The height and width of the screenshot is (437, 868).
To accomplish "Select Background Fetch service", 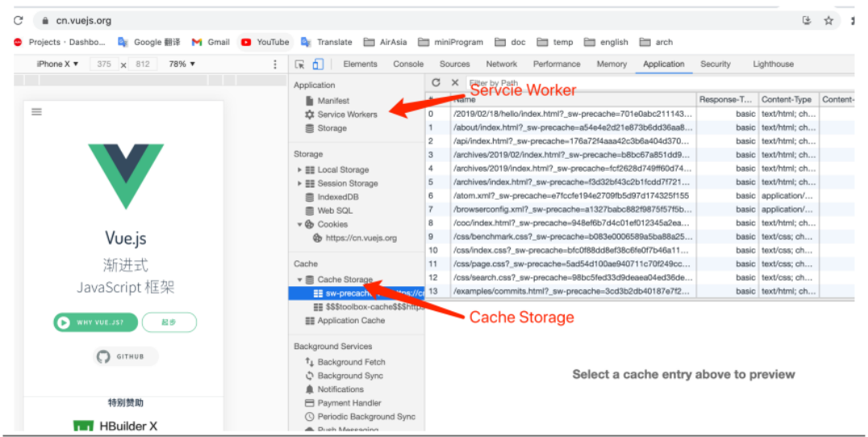I will [351, 362].
